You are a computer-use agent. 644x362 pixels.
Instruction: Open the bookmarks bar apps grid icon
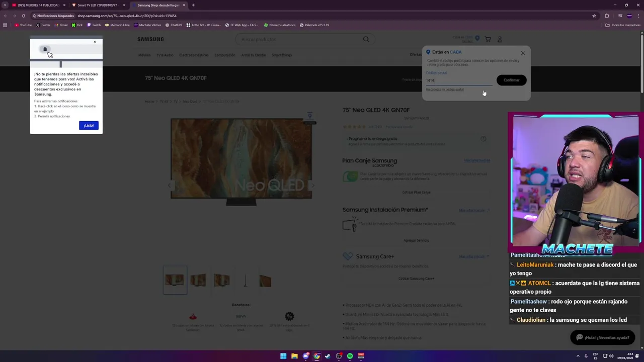pyautogui.click(x=5, y=25)
